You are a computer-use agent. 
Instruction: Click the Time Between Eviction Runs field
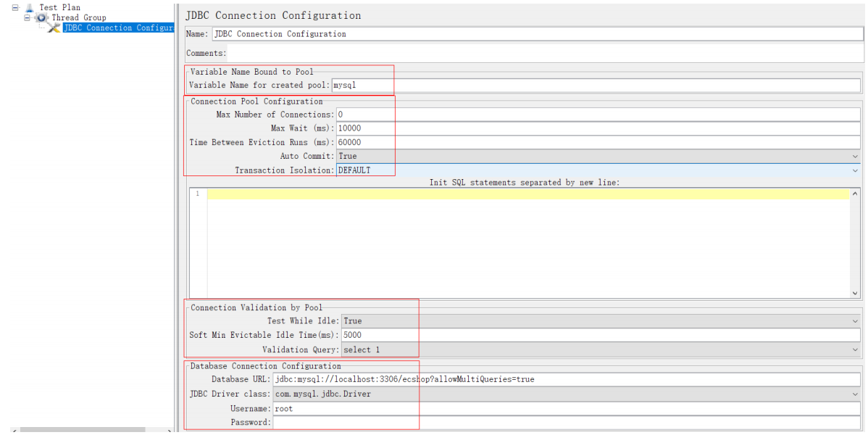coord(598,142)
